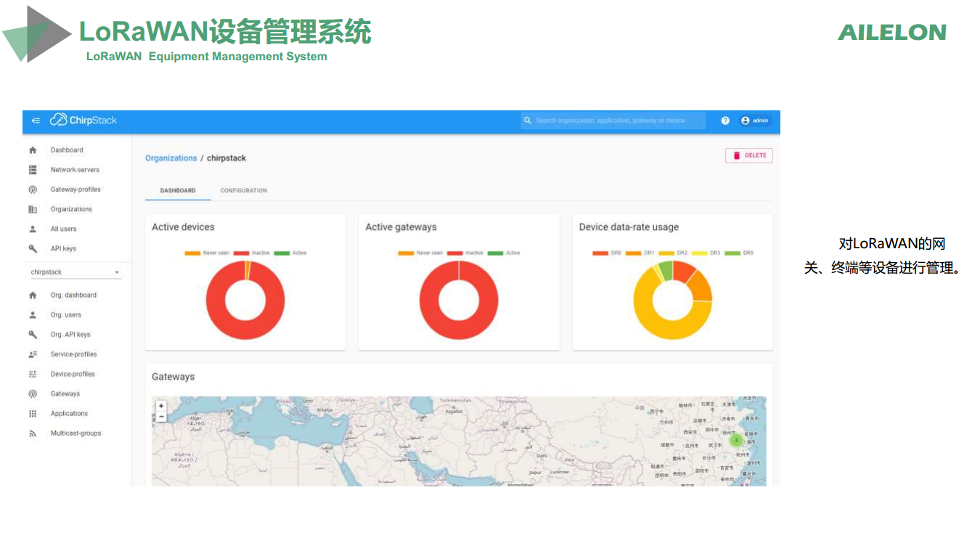Open the All users page
The image size is (980, 551).
click(63, 229)
